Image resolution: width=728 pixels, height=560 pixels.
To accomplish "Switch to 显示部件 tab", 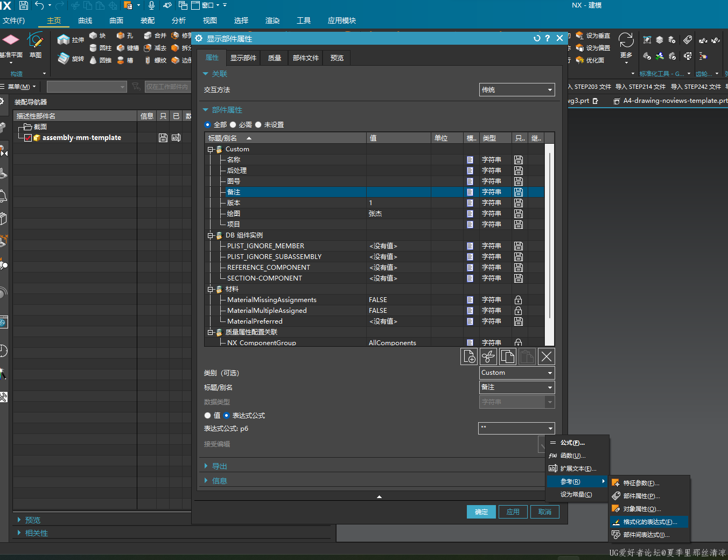I will tap(243, 58).
